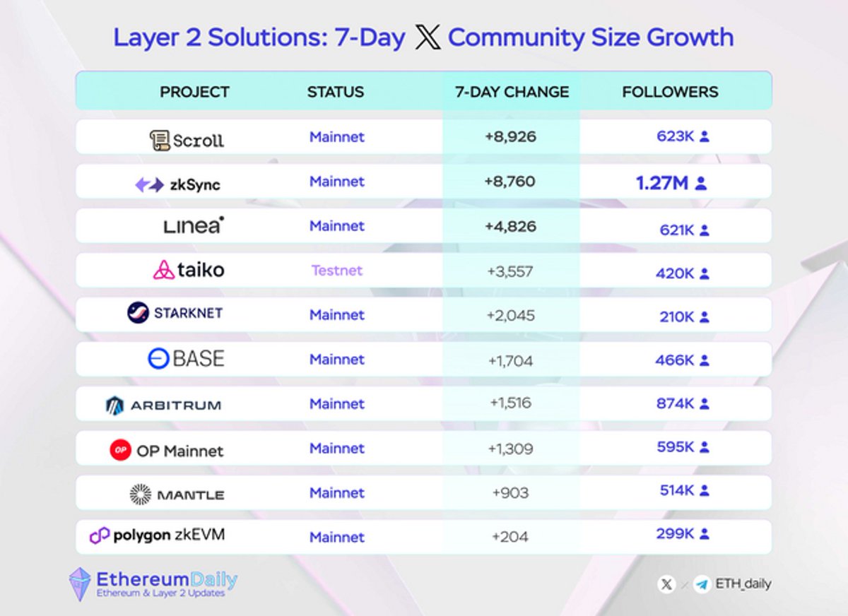The image size is (848, 616).
Task: Click the 623K followers figure
Action: (675, 136)
